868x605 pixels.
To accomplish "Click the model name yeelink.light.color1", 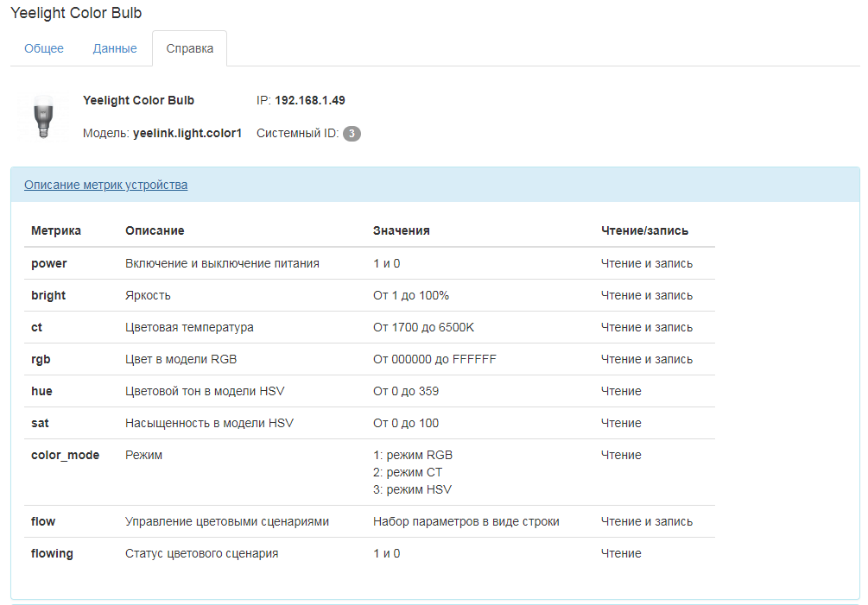I will [187, 133].
